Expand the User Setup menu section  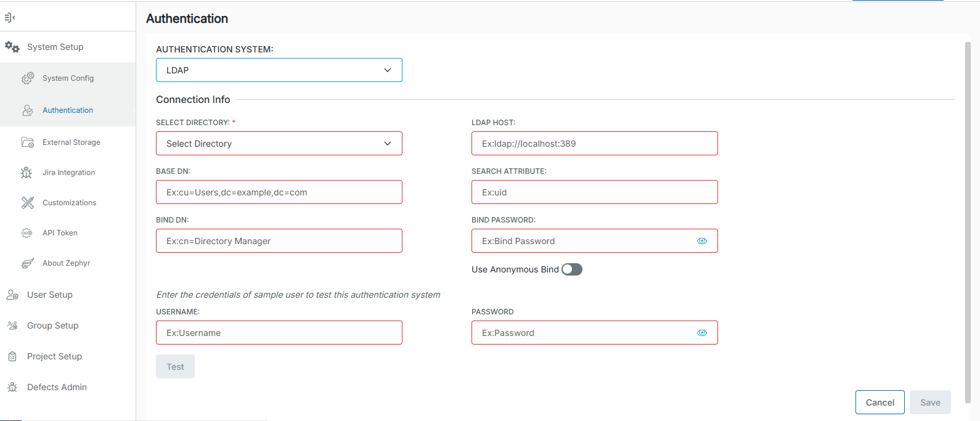[50, 295]
